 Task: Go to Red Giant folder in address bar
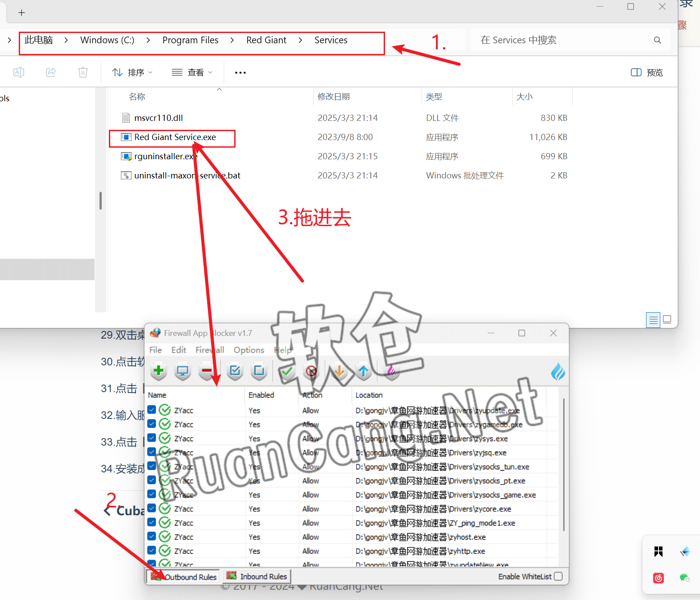[266, 40]
